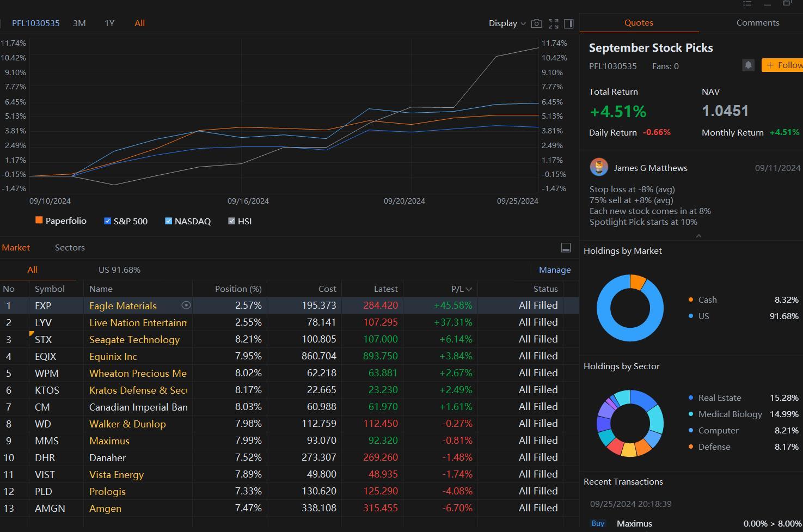Select the Canadian Imperial Bank row
Image resolution: width=803 pixels, height=532 pixels.
[290, 407]
